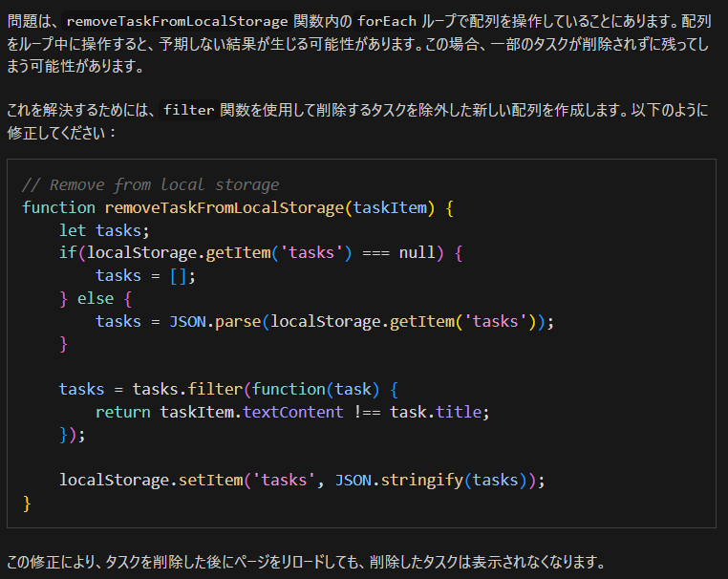The image size is (728, 579).
Task: Click the "// Remove from local storage" comment
Action: pos(150,184)
